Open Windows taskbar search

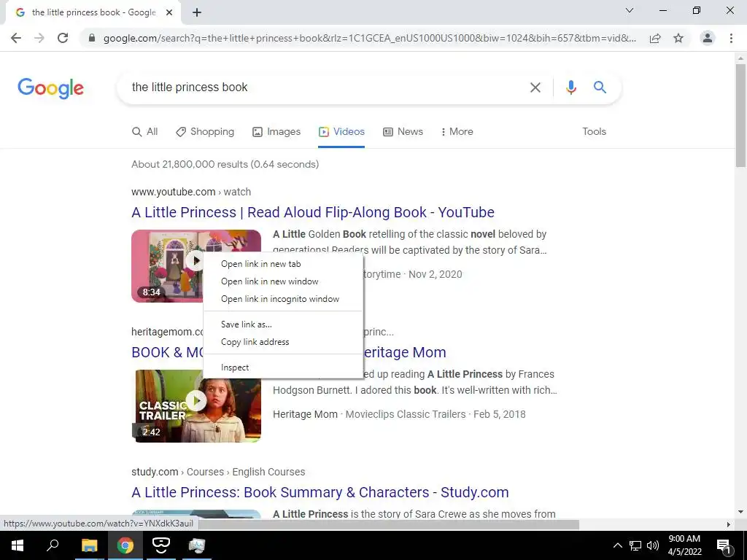(x=53, y=545)
